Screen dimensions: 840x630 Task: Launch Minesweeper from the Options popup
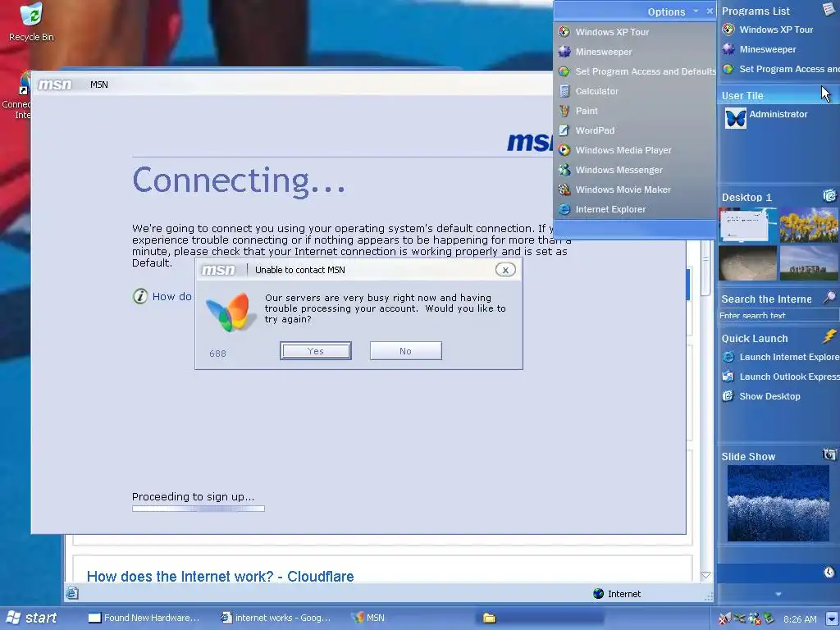click(x=635, y=52)
